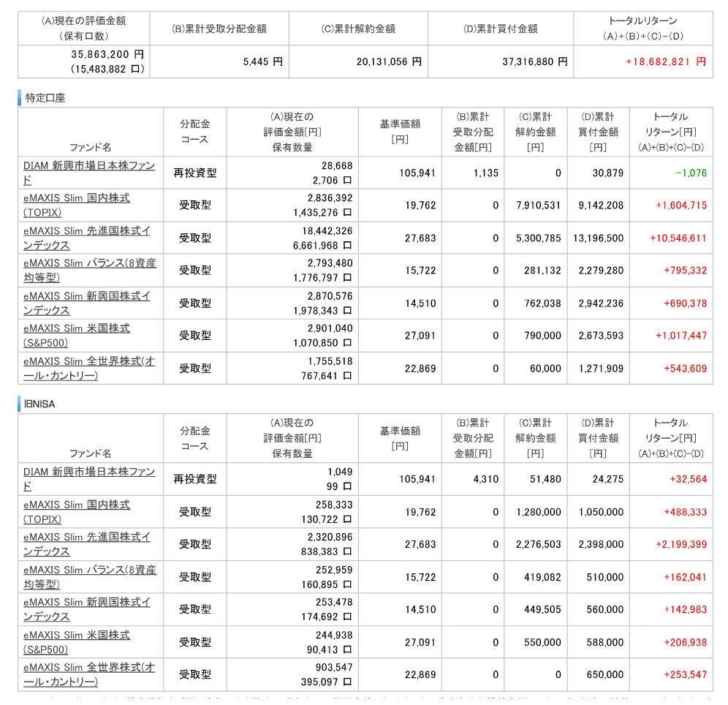Open DIAM 新興市場日本株ファンド link in 特定口座 table
The width and height of the screenshot is (728, 705).
click(x=89, y=173)
